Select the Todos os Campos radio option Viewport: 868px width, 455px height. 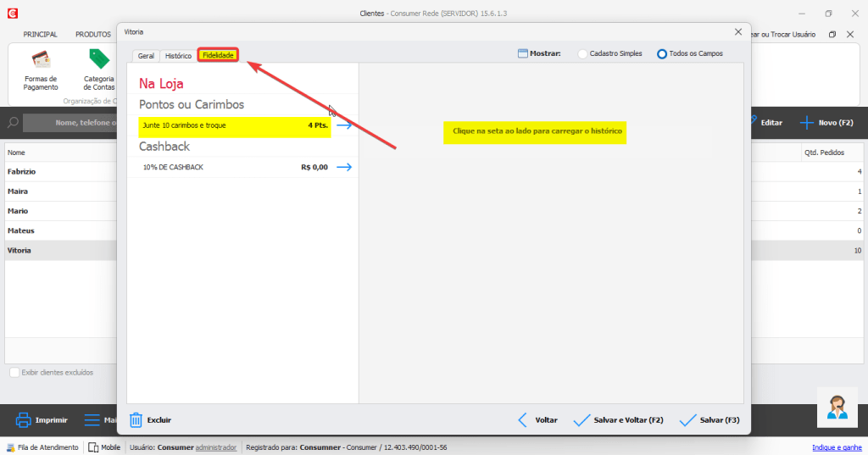pyautogui.click(x=662, y=54)
